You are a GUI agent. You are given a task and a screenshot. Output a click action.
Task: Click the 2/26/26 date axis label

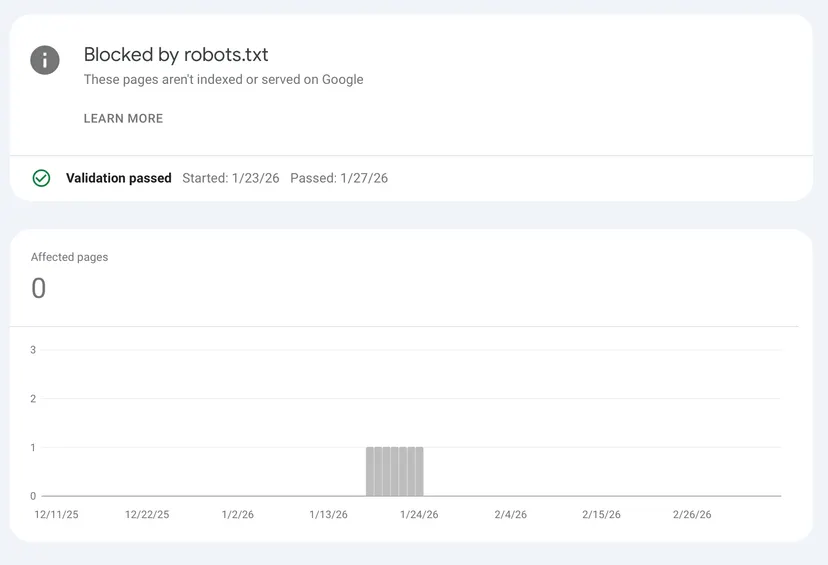(x=692, y=515)
